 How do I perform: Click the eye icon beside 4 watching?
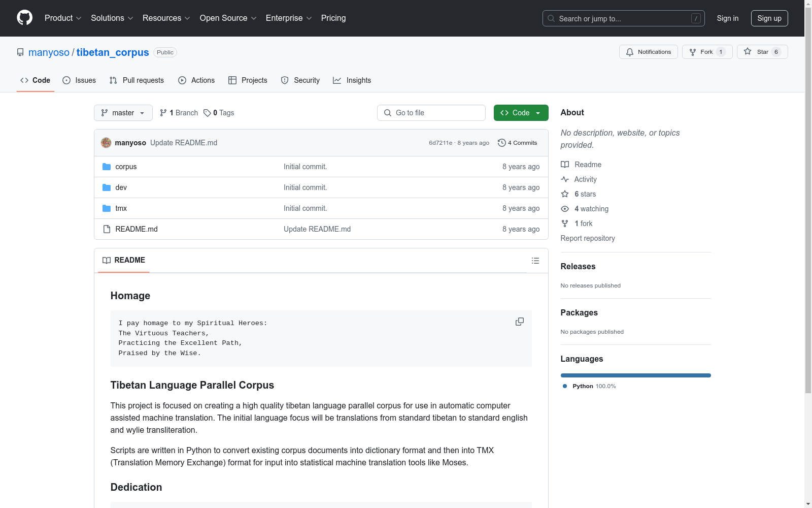565,209
